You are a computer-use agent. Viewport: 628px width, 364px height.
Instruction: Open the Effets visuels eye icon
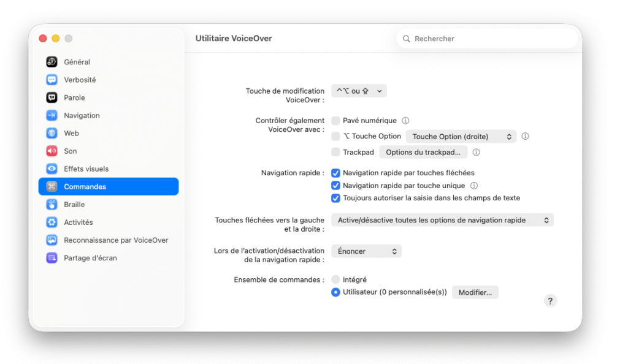click(x=52, y=169)
